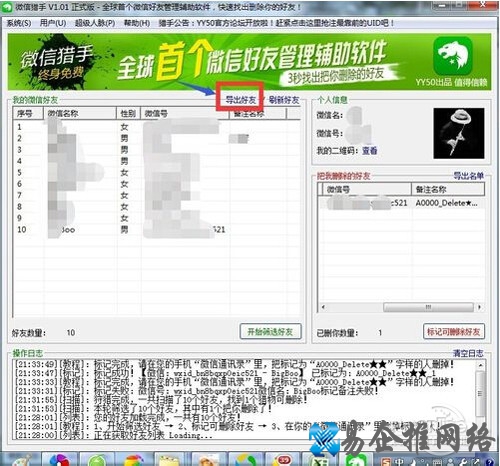Open the Excel icon in the taskbar
The image size is (500, 466).
[321, 460]
